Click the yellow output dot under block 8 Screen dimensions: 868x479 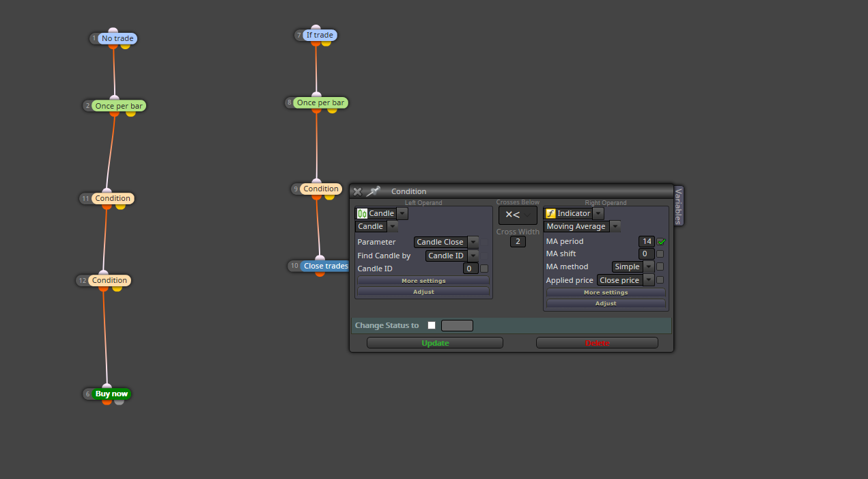pos(332,110)
